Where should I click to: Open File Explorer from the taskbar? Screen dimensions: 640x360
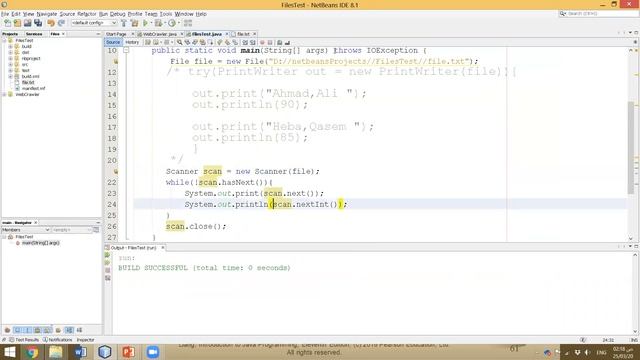56,352
